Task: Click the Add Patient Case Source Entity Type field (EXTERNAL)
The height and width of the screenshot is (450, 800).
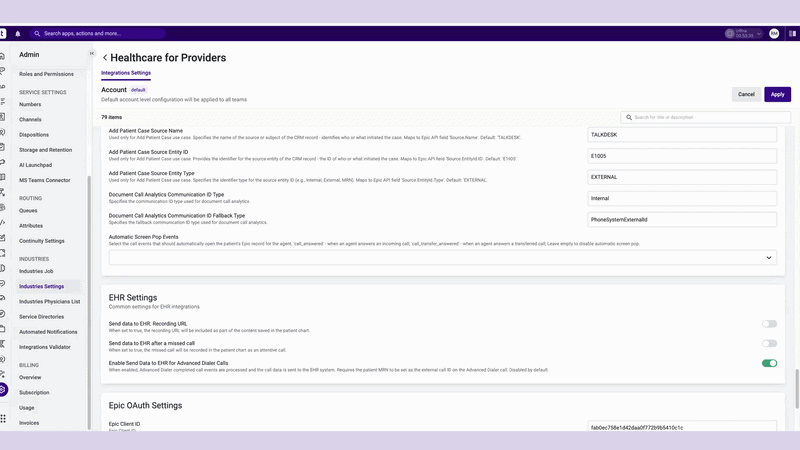Action: click(682, 177)
